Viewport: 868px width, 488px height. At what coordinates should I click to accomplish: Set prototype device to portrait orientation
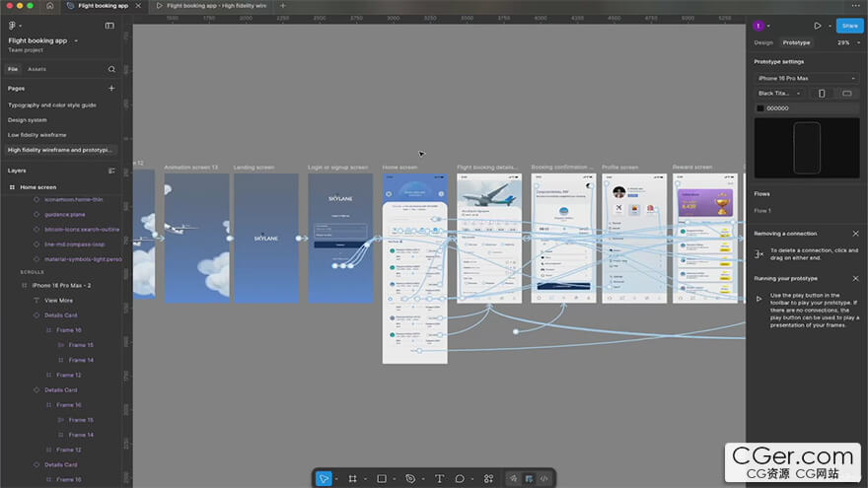822,94
